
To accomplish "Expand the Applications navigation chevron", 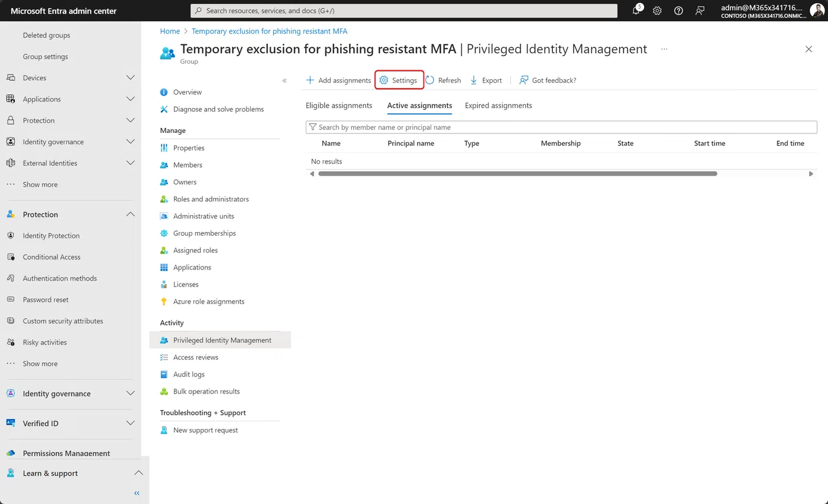I will (131, 99).
